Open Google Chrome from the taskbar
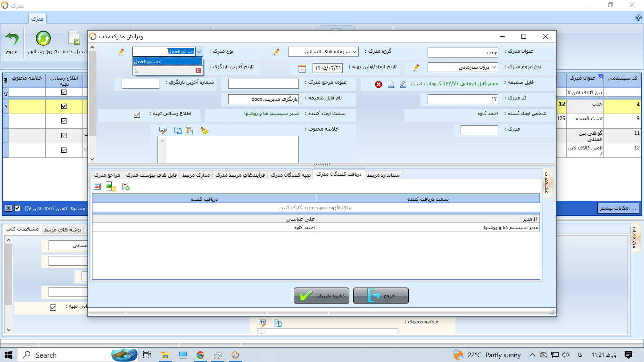Screen dimensions: 644x362 [x=200, y=355]
